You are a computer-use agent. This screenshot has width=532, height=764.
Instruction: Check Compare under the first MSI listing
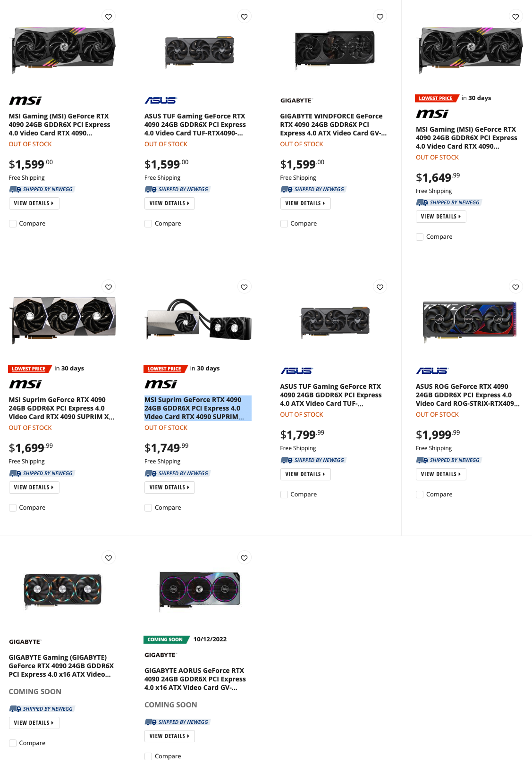coord(13,223)
